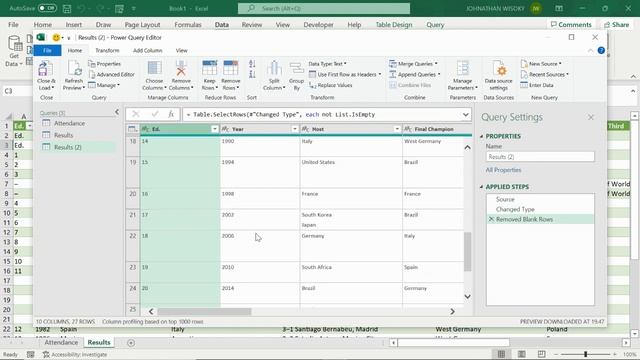Close Query Settings pane

[x=591, y=118]
